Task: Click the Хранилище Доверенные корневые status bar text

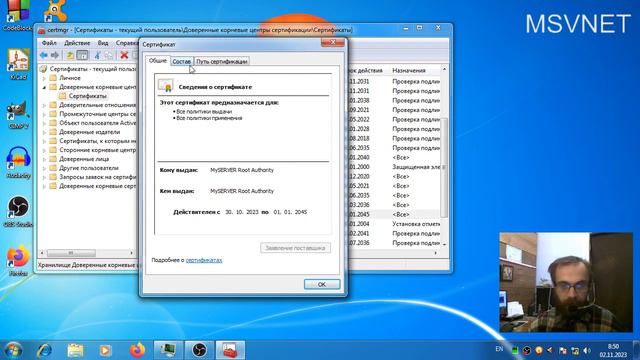Action: point(88,265)
